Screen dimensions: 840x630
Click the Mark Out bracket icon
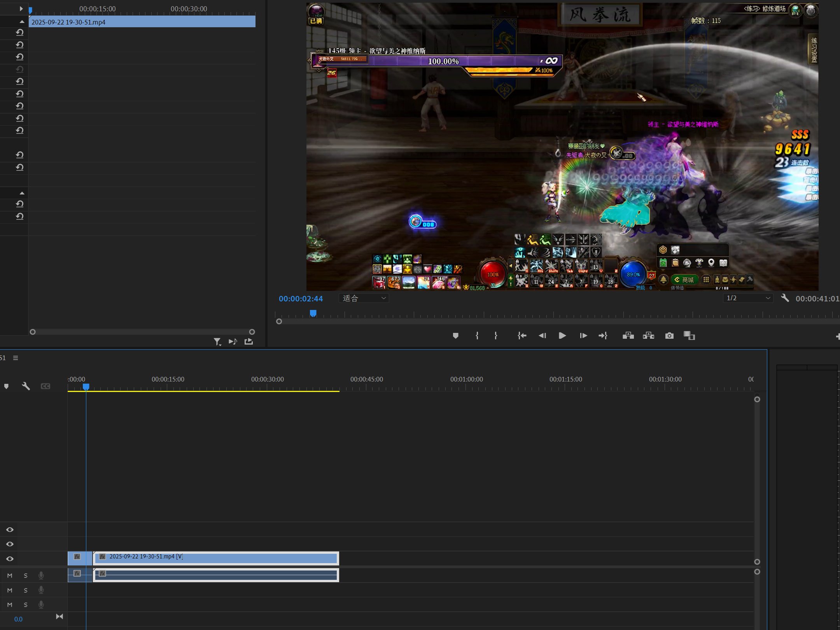(495, 336)
